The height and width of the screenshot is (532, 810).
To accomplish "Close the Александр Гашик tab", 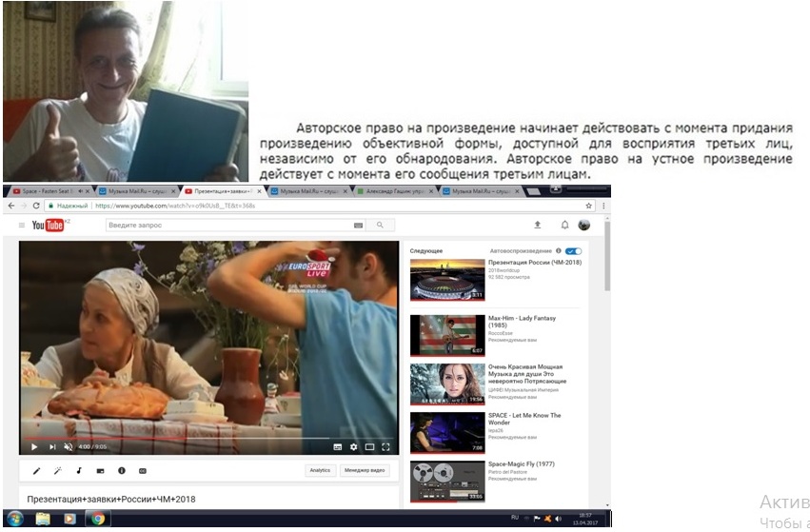I will click(431, 191).
